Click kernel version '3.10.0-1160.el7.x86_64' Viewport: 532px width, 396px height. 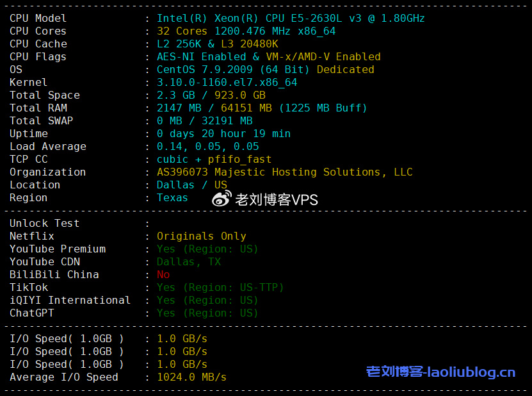pos(227,83)
